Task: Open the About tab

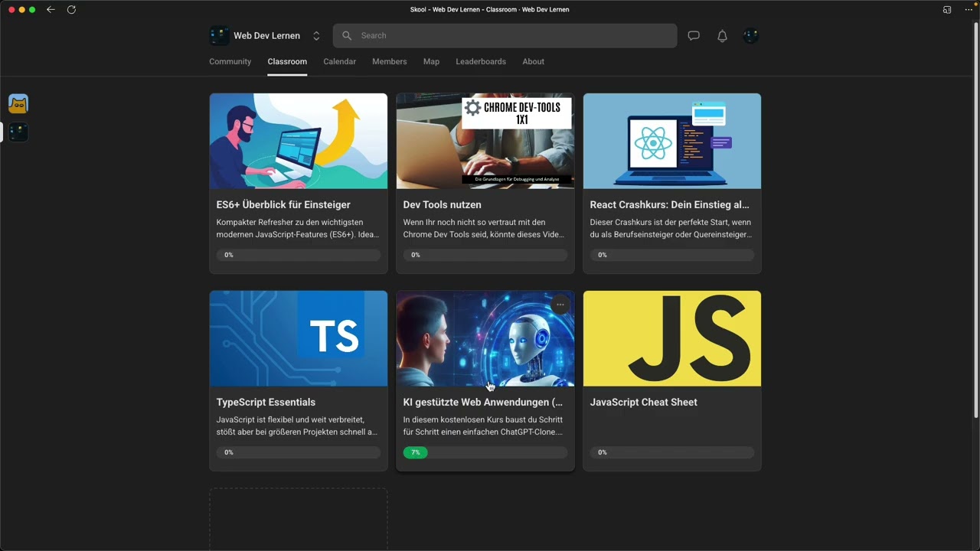Action: 533,61
